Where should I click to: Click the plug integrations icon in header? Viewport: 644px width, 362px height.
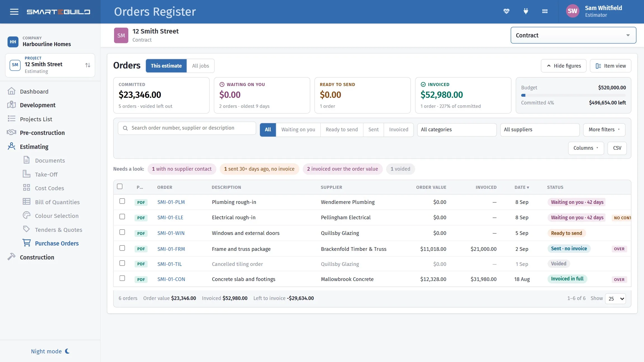pyautogui.click(x=526, y=11)
